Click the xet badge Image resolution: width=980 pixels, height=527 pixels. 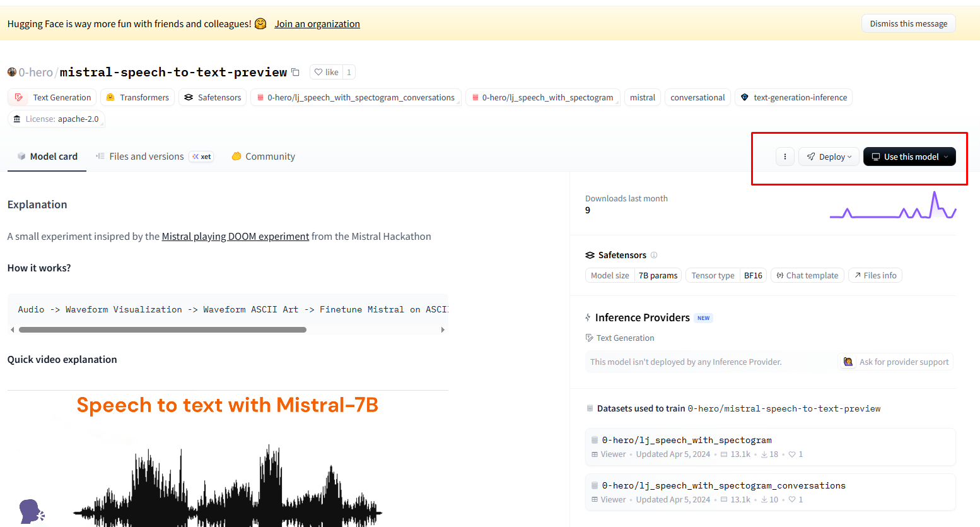[202, 157]
